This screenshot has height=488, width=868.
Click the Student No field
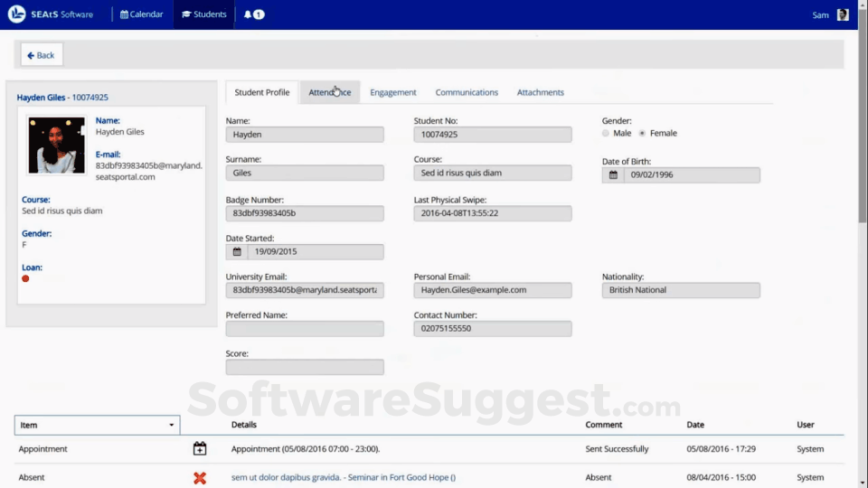click(493, 135)
